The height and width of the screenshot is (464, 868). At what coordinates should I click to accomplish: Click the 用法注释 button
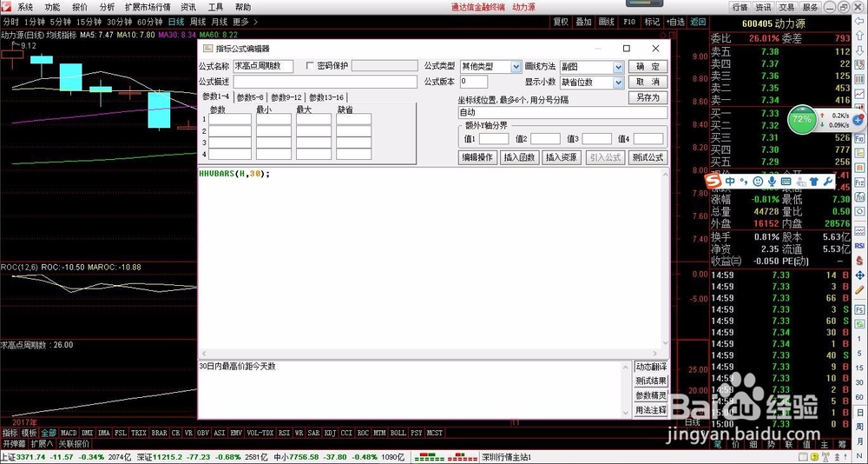click(x=651, y=410)
